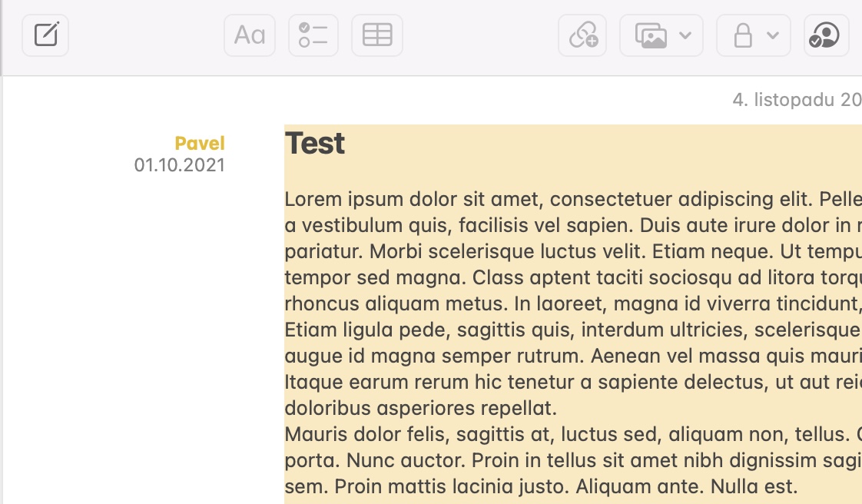
Task: Click the date 01.10.2021 under Pavel
Action: pyautogui.click(x=180, y=165)
